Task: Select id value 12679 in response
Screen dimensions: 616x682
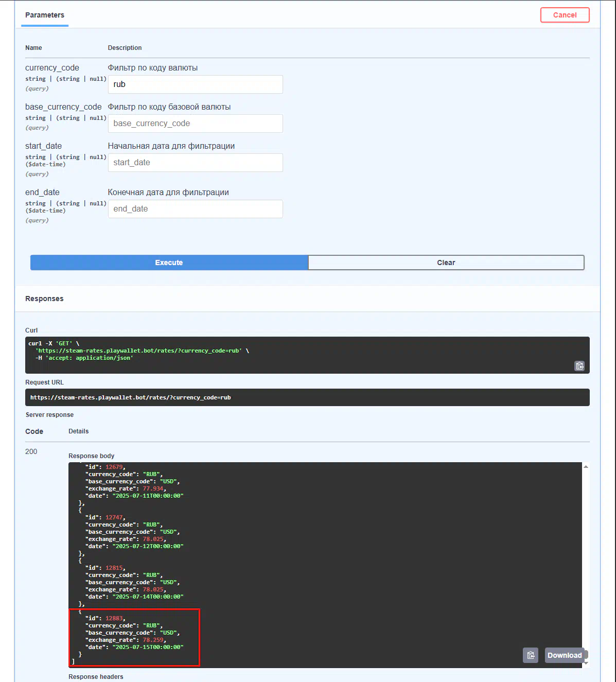Action: (114, 467)
